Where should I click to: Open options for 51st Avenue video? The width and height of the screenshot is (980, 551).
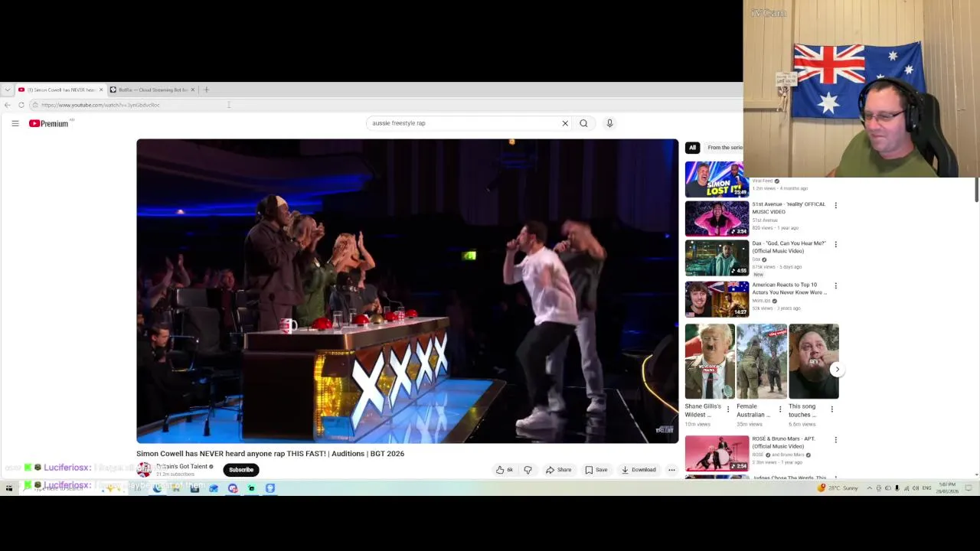point(835,205)
